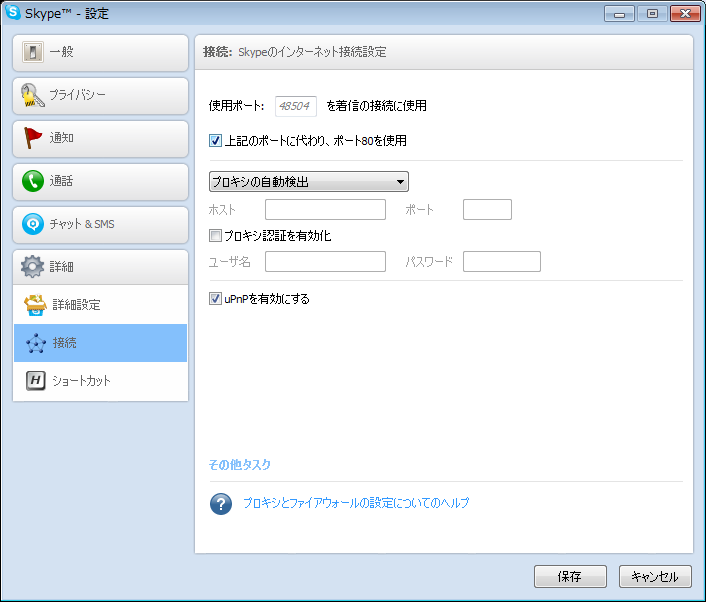Maximize the Skype settings window
Screen dimensions: 706x602
pos(652,14)
